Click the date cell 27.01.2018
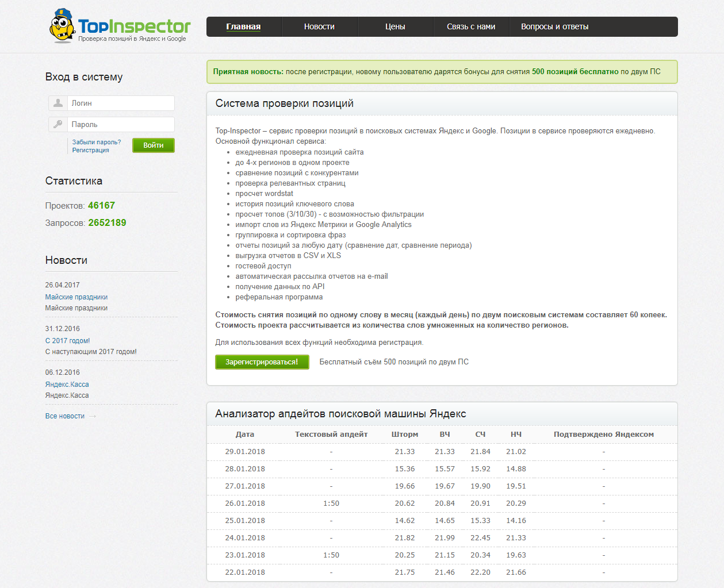Image resolution: width=724 pixels, height=588 pixels. [x=245, y=486]
